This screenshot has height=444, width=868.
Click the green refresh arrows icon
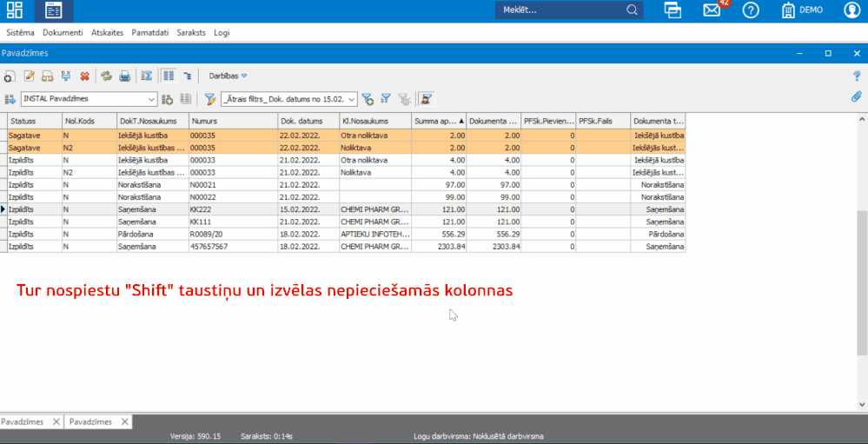pyautogui.click(x=106, y=76)
